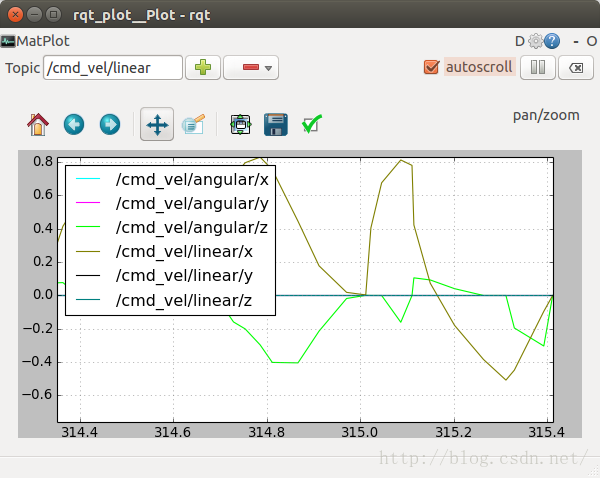The image size is (600, 478).
Task: Click the /cmd_vel/angular/z legend entry
Action: [192, 228]
